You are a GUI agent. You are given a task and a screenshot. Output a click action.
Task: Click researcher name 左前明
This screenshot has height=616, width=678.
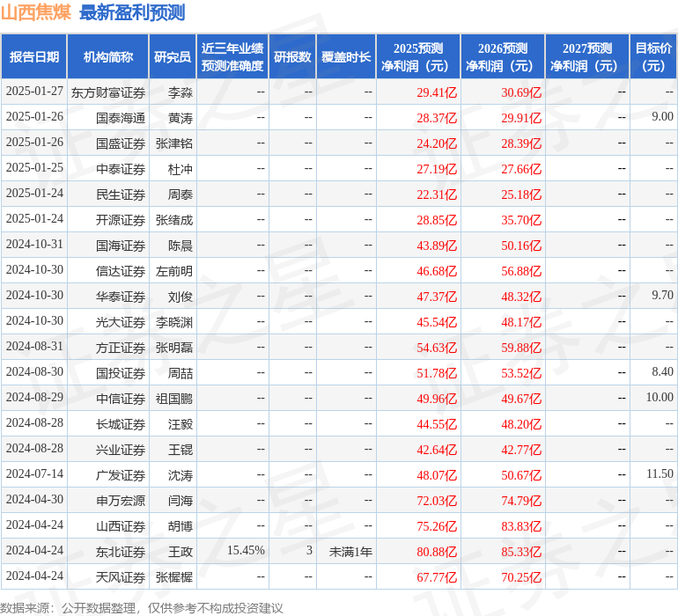[174, 271]
